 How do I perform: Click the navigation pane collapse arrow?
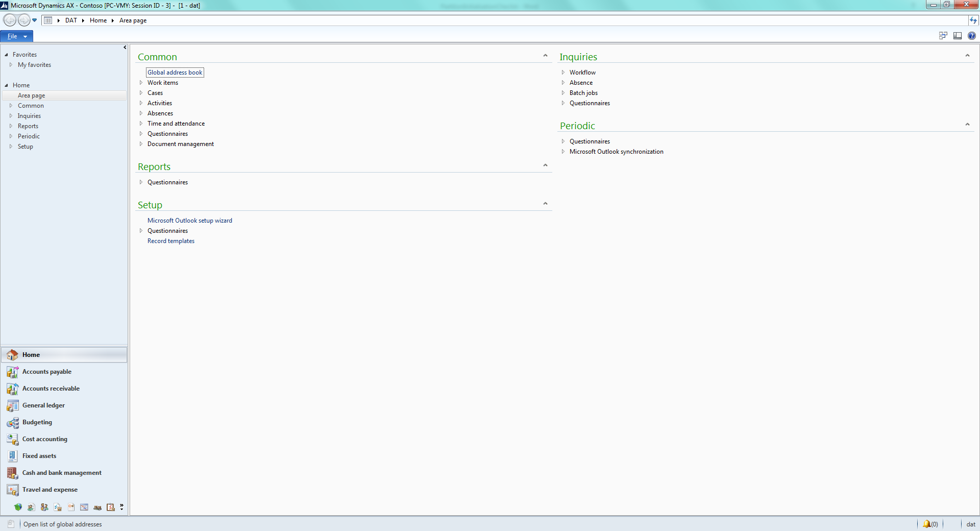pos(125,47)
